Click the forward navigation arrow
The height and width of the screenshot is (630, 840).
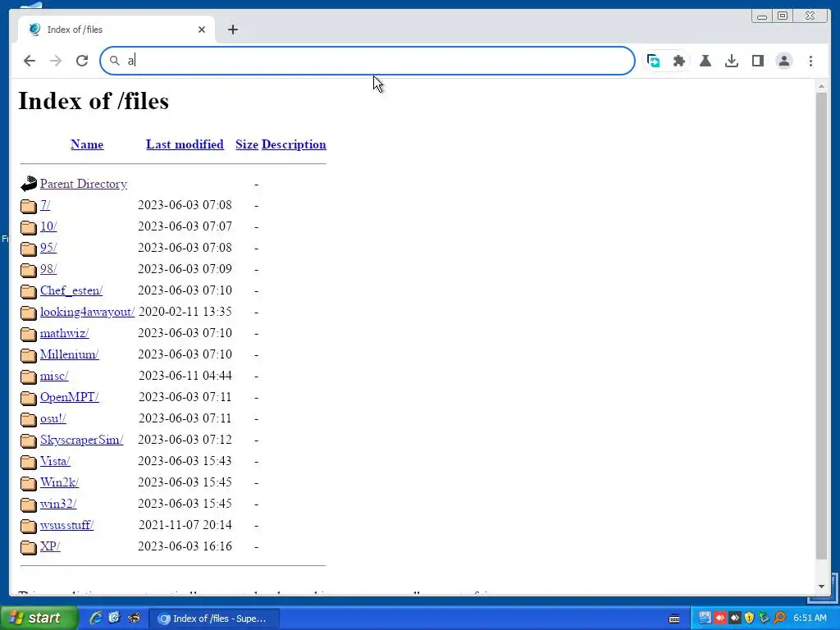(56, 61)
